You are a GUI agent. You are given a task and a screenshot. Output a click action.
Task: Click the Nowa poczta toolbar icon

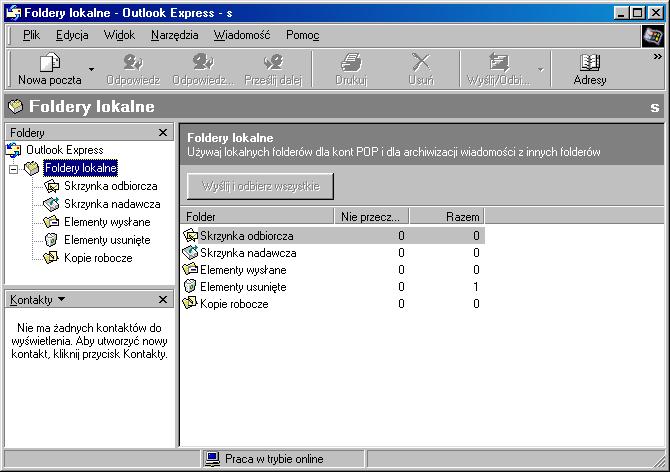50,63
